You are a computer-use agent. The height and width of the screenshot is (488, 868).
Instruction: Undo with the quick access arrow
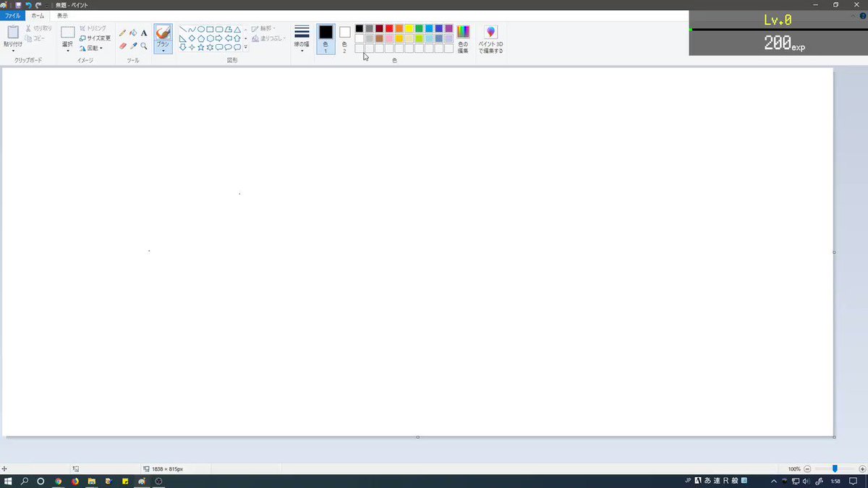tap(28, 5)
